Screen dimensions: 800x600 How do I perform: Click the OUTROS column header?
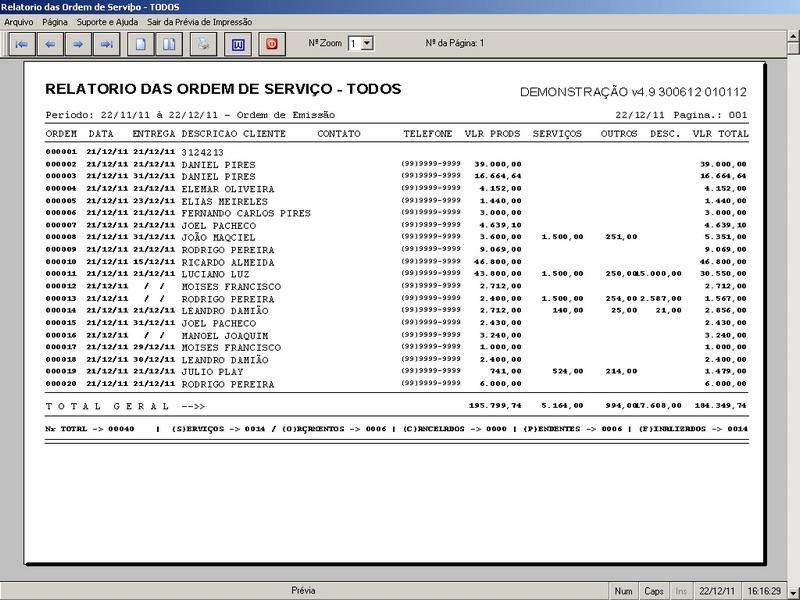coord(619,134)
